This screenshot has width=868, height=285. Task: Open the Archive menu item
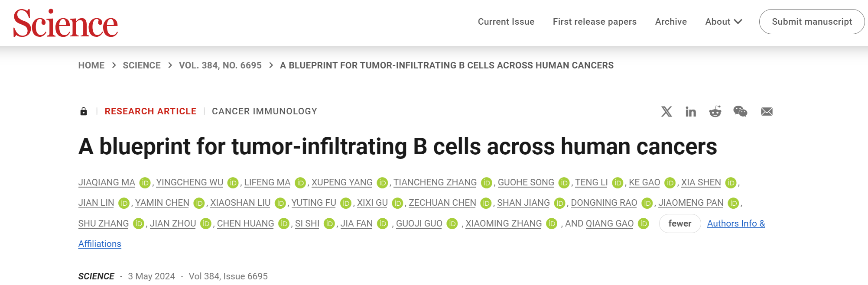(x=671, y=22)
